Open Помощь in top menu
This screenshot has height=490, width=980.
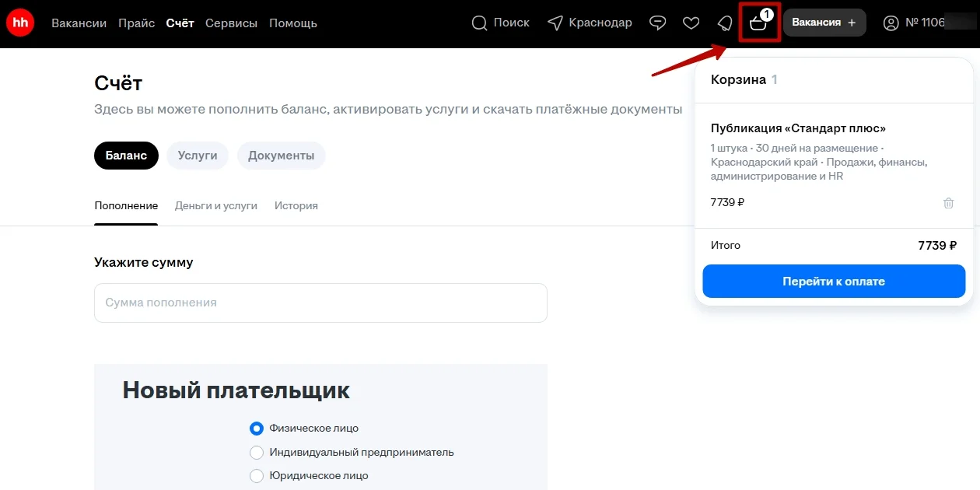click(x=293, y=23)
